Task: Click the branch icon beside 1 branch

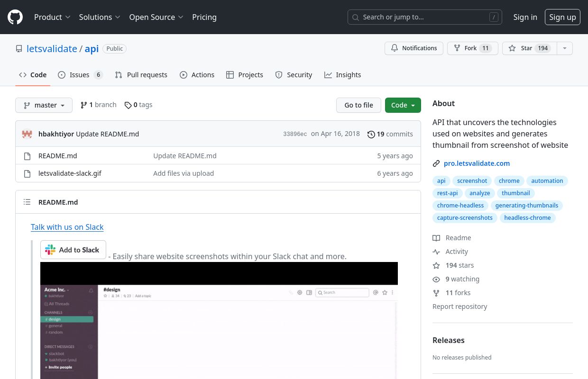Action: click(x=84, y=105)
